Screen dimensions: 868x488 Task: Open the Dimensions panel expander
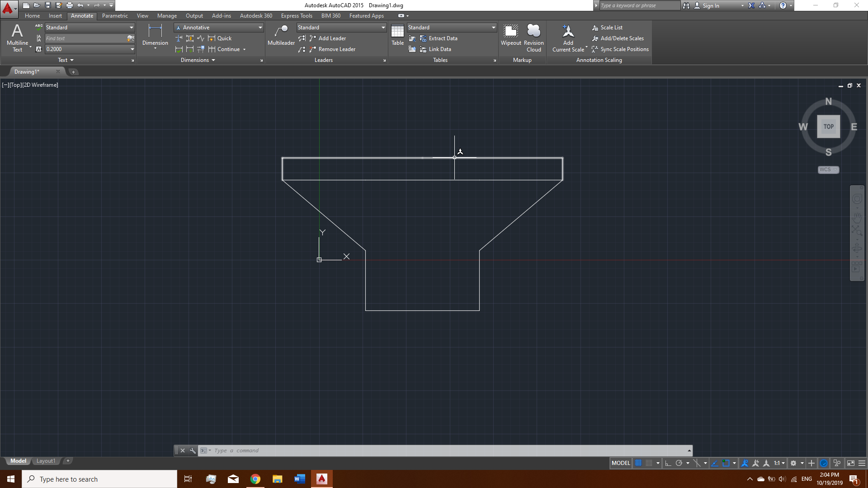pyautogui.click(x=261, y=60)
